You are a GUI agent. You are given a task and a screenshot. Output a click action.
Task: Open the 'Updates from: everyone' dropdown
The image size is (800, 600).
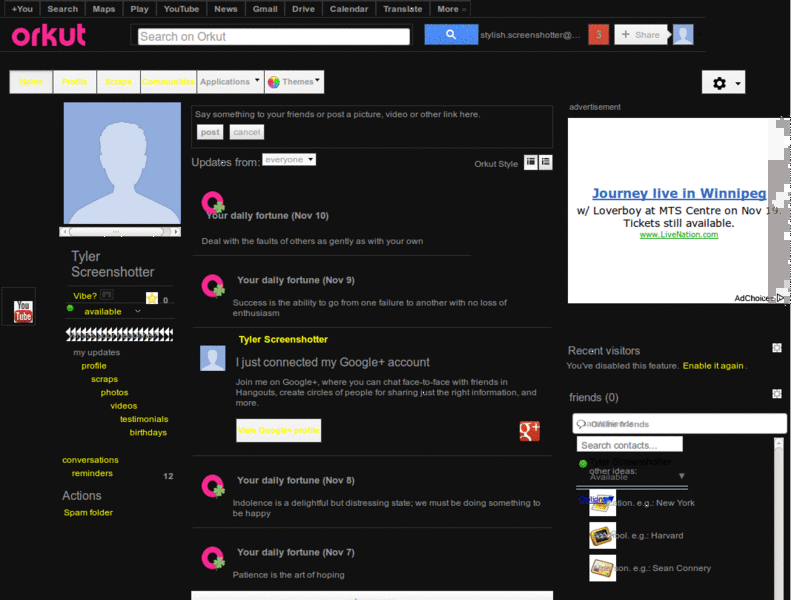click(x=289, y=160)
